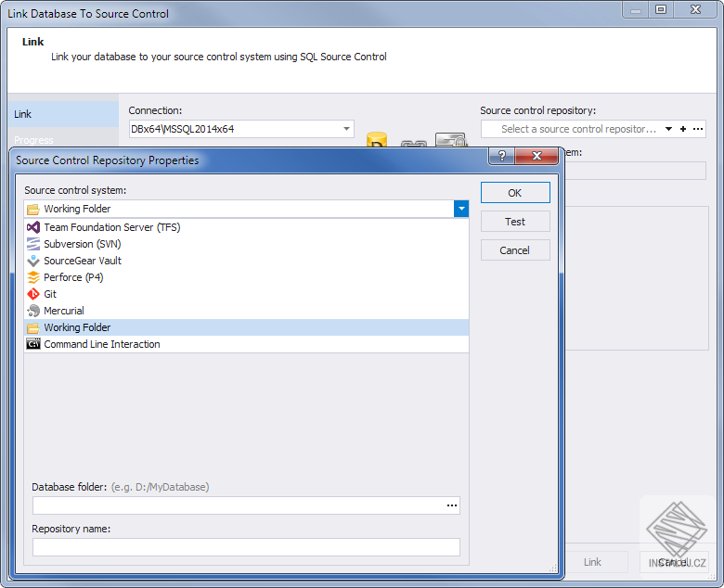This screenshot has height=588, width=724.
Task: Click the Mercurial gray icon
Action: point(33,311)
